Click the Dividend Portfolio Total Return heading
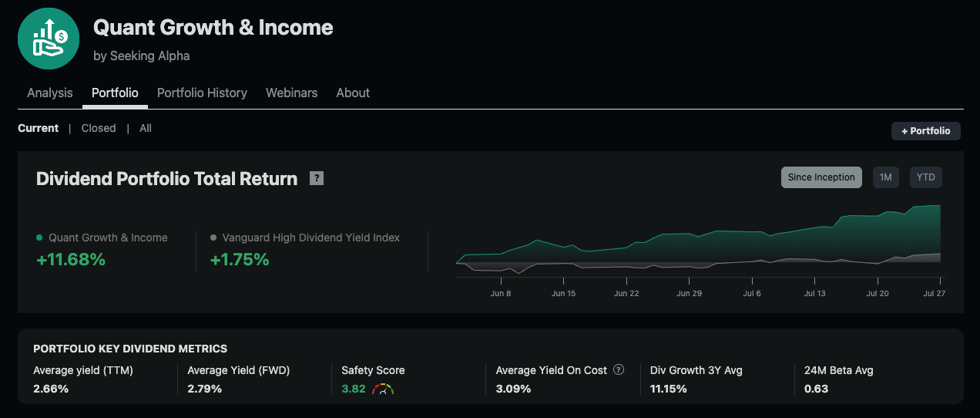Screen dimensions: 980x418 coord(166,179)
